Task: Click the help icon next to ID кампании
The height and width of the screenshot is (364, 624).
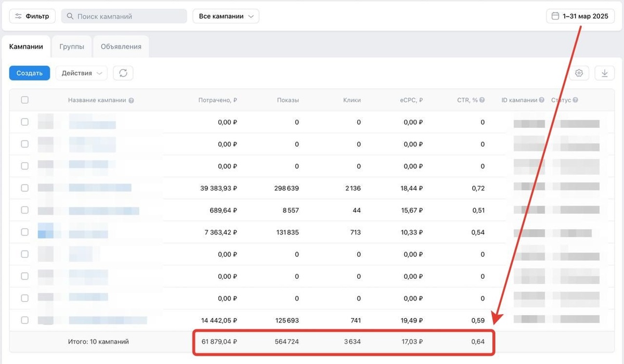Action: (x=542, y=100)
